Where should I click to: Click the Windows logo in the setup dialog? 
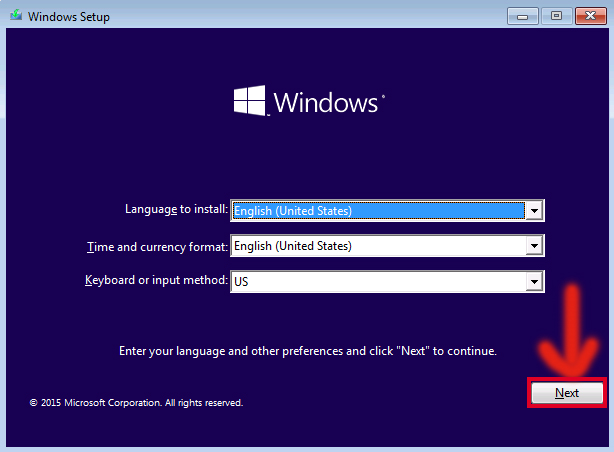(309, 101)
